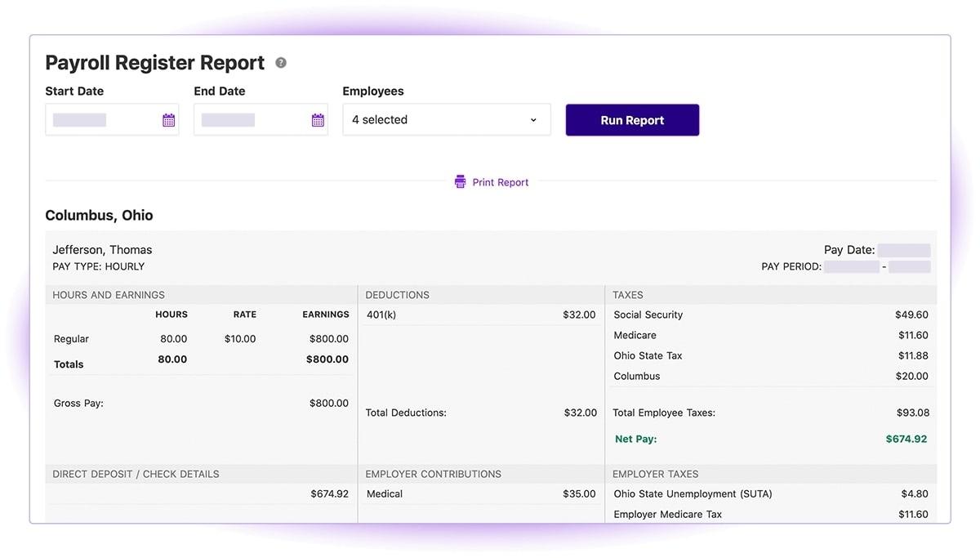Open the Start Date calendar picker icon
Viewport: 980px width, 558px height.
168,120
